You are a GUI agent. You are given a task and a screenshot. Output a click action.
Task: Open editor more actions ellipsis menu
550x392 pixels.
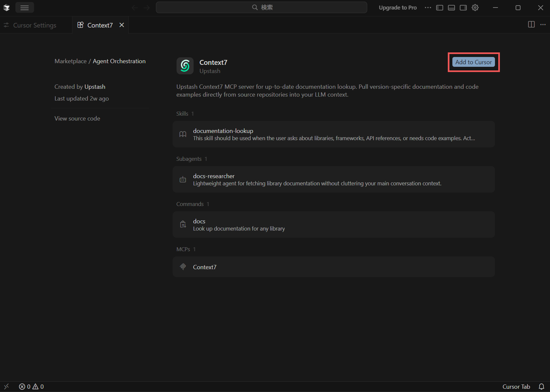pyautogui.click(x=543, y=25)
